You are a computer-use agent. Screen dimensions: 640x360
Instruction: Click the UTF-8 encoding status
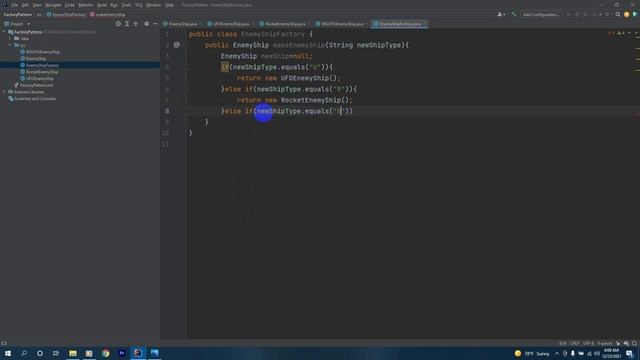[588, 344]
